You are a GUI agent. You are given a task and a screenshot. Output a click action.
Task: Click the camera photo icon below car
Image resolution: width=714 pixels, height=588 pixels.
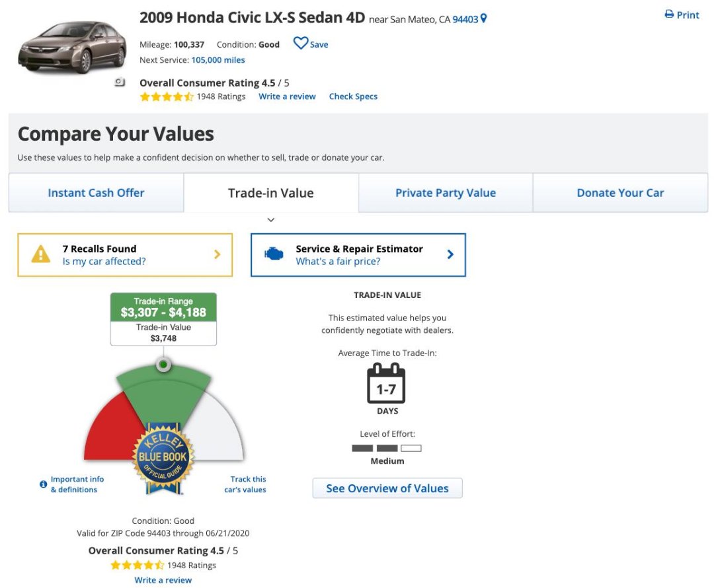(x=120, y=83)
